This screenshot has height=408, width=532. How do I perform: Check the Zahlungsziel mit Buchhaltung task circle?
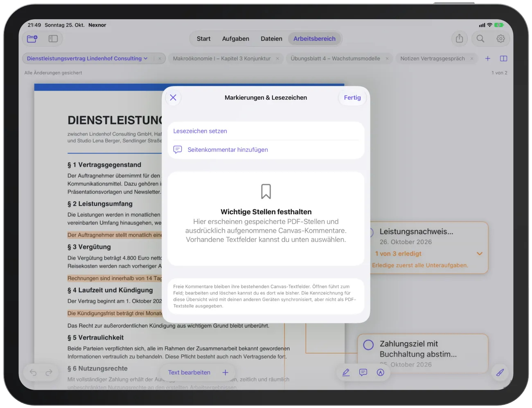pos(368,345)
